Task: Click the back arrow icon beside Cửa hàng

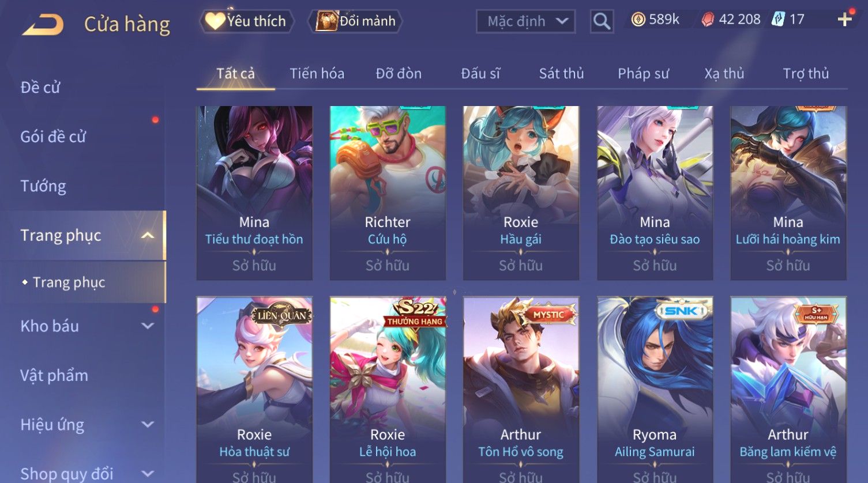Action: pyautogui.click(x=43, y=25)
